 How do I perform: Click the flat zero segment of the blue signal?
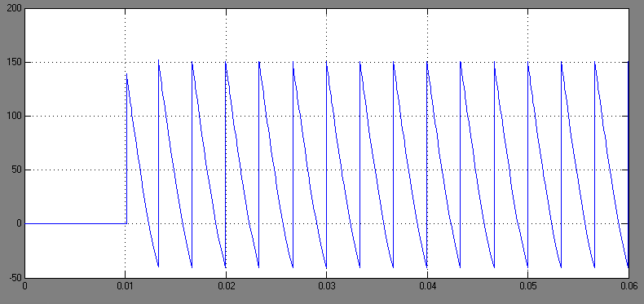76,223
